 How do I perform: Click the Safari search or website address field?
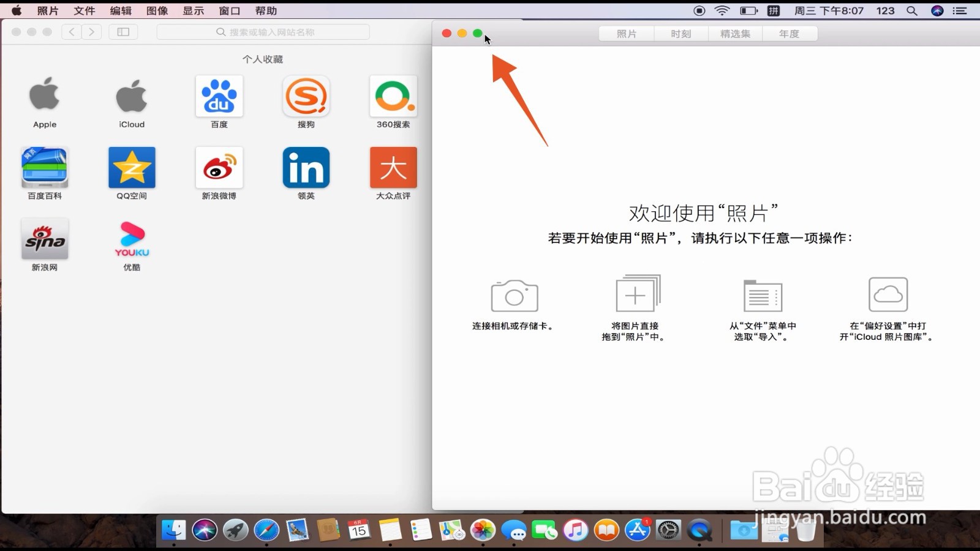263,32
